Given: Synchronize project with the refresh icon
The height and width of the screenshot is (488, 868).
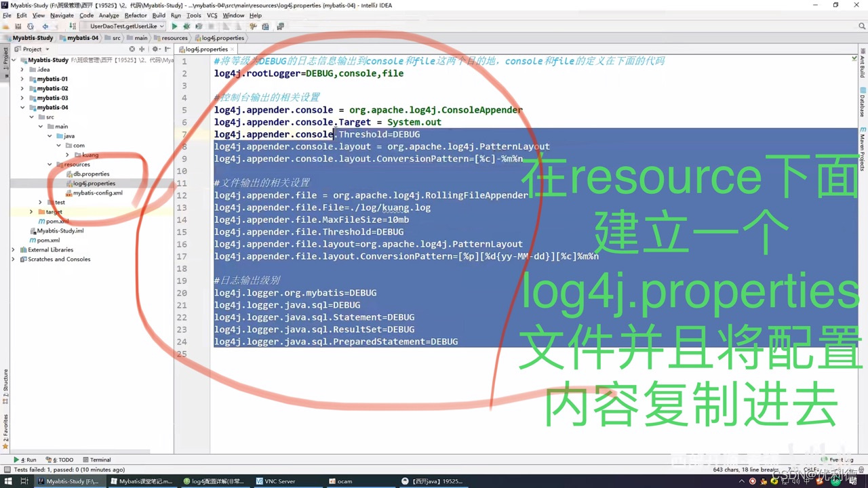Looking at the screenshot, I should click(31, 26).
